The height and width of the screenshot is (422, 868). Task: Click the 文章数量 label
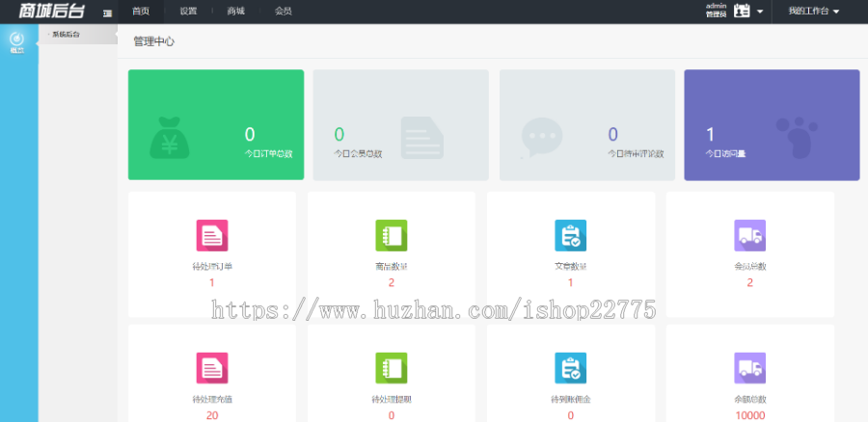pos(571,267)
